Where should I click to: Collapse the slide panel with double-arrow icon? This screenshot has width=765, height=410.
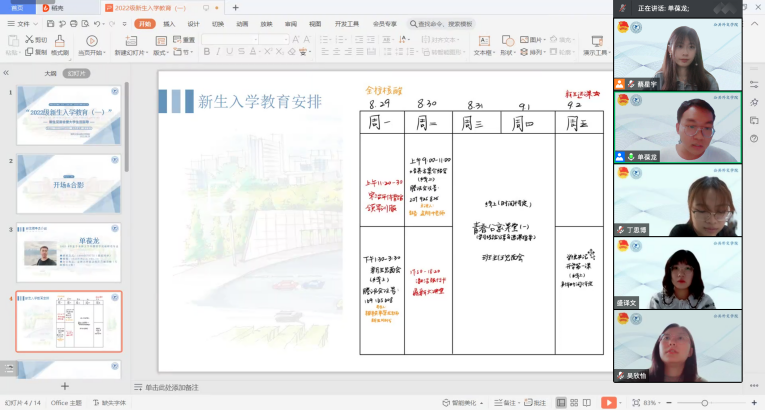coord(8,73)
